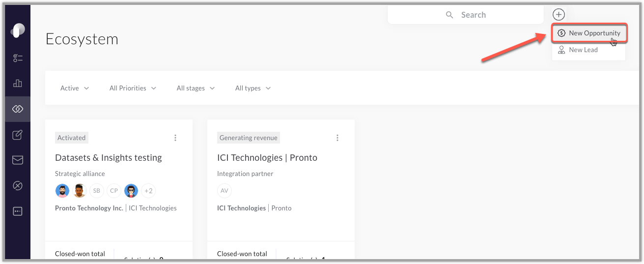Open kebab menu on Datasets & Insights card

pyautogui.click(x=175, y=138)
